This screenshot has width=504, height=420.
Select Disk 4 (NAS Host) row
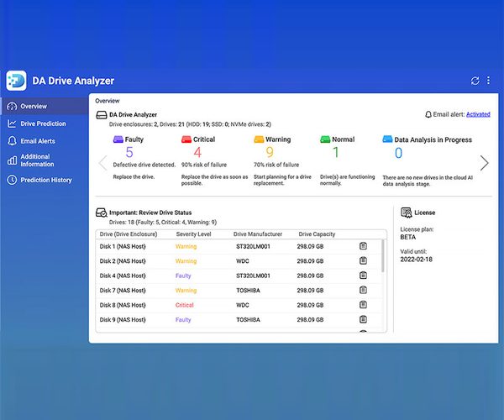(x=239, y=276)
